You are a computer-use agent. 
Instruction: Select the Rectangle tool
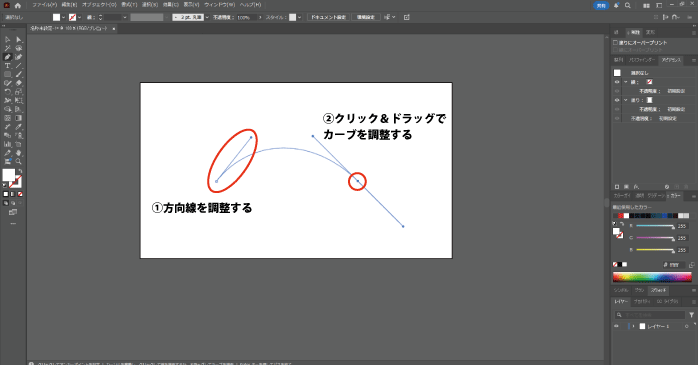pyautogui.click(x=8, y=74)
